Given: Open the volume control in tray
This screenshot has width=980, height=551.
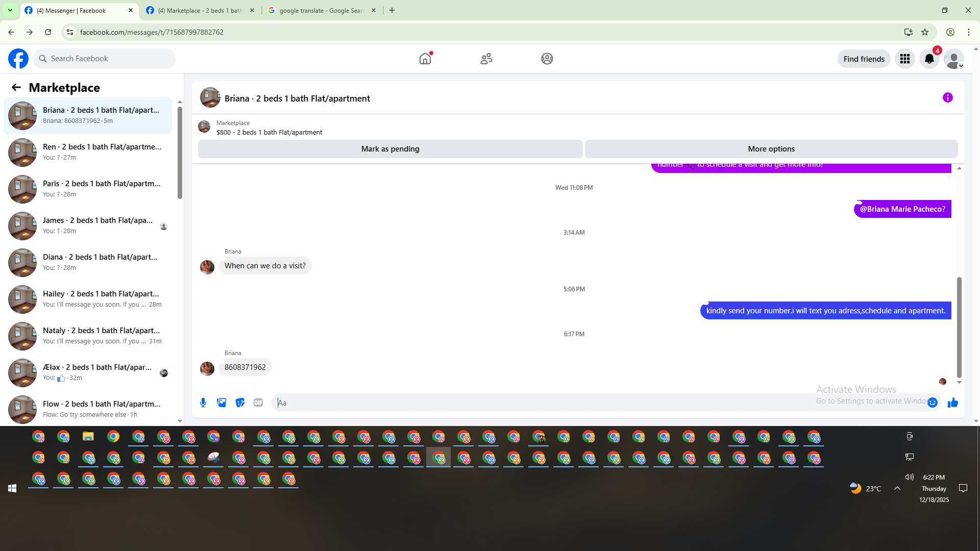Looking at the screenshot, I should [x=910, y=477].
